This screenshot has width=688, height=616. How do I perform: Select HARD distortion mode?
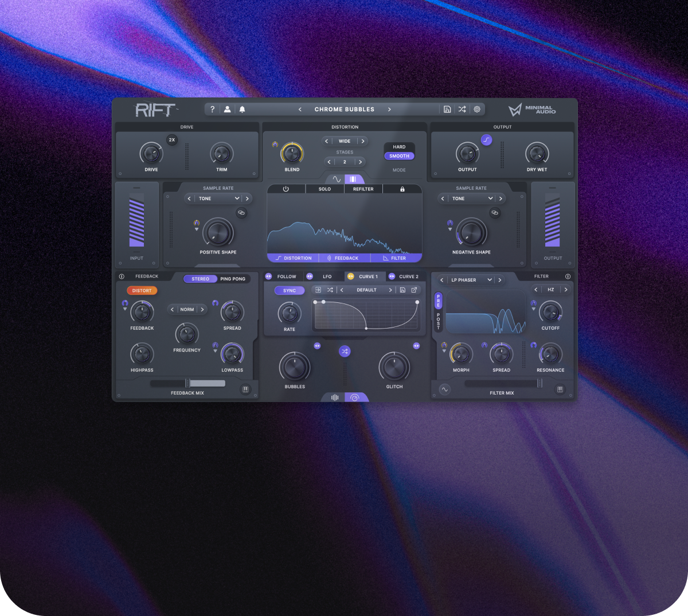[x=400, y=147]
